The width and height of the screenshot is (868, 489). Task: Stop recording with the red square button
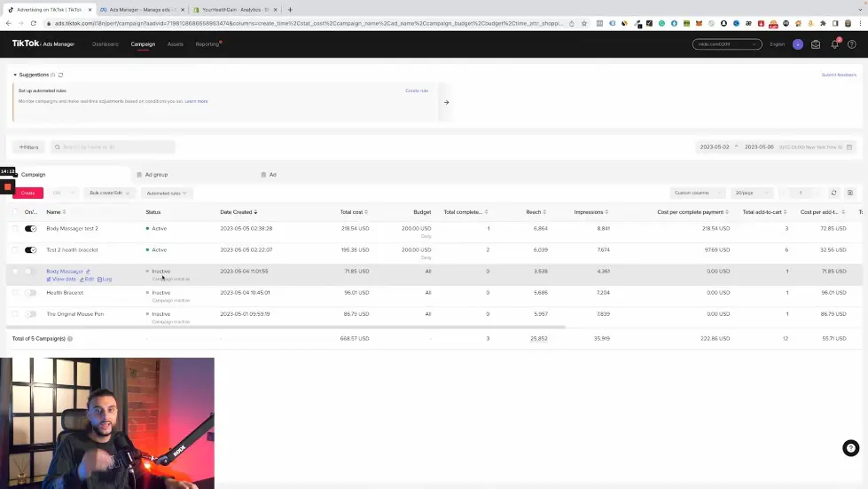pos(7,187)
